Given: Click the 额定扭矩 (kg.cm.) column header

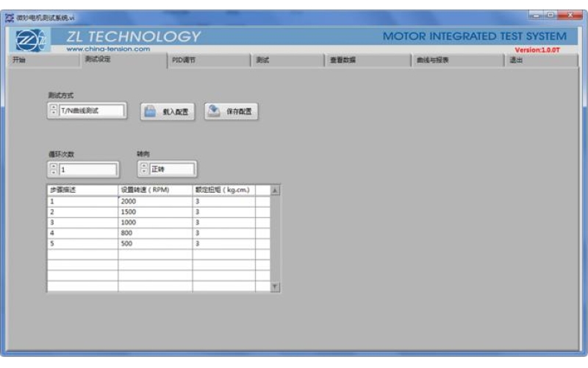Looking at the screenshot, I should coord(224,190).
